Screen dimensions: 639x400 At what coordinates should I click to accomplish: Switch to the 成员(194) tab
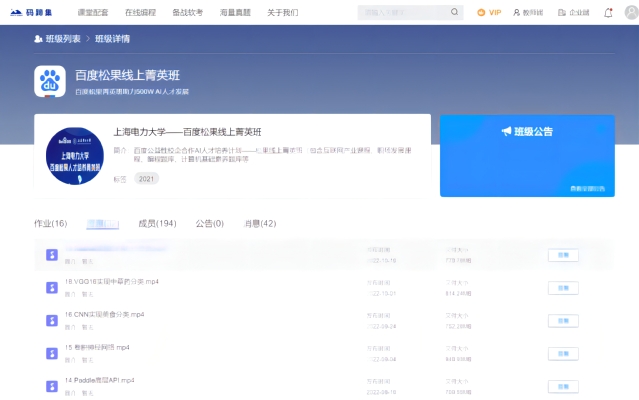click(157, 223)
